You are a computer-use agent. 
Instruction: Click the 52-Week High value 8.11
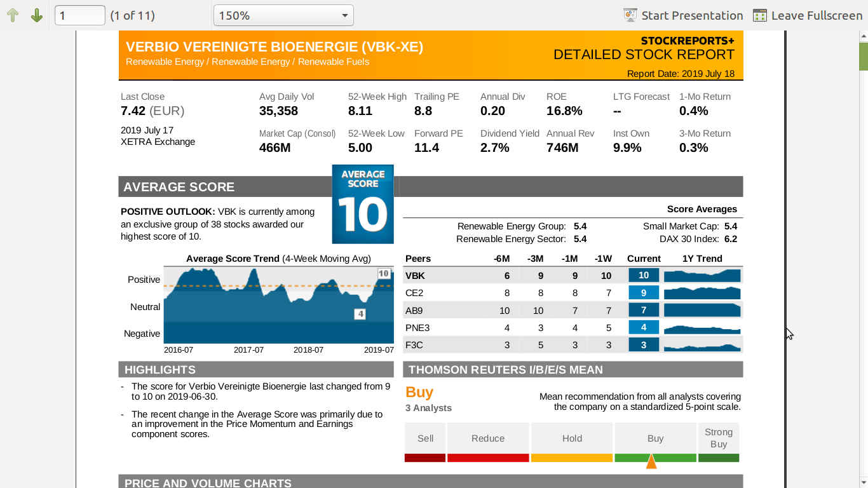coord(360,111)
